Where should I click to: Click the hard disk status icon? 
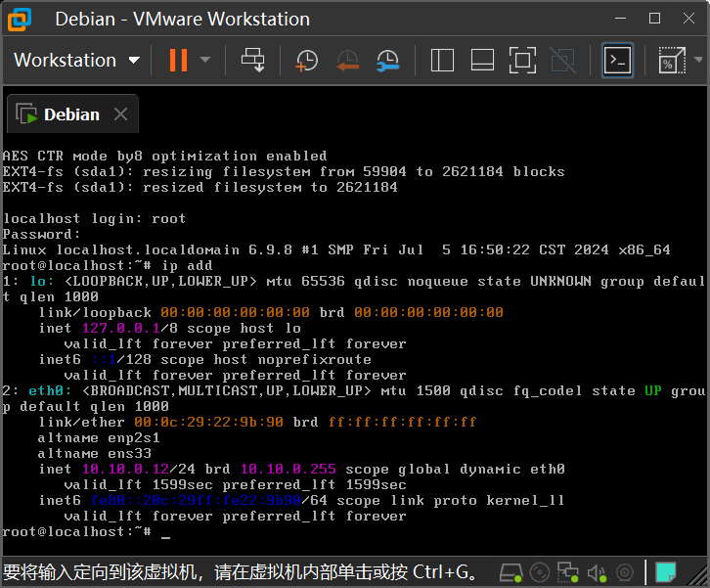510,572
